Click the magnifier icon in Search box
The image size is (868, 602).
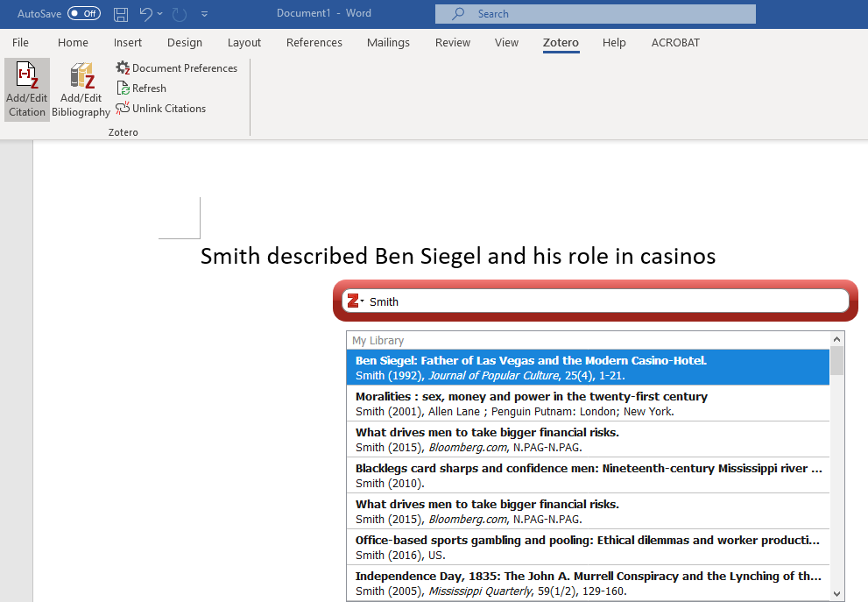[x=458, y=14]
